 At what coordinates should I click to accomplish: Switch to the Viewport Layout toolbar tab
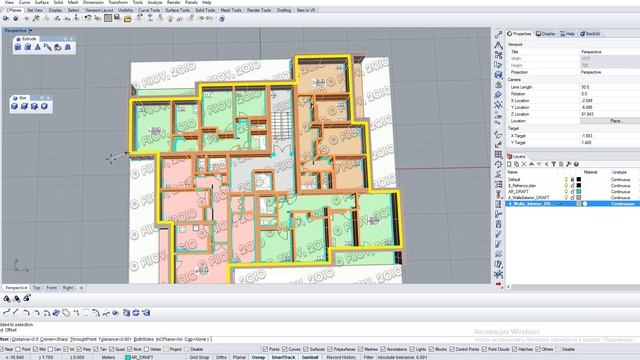point(99,10)
